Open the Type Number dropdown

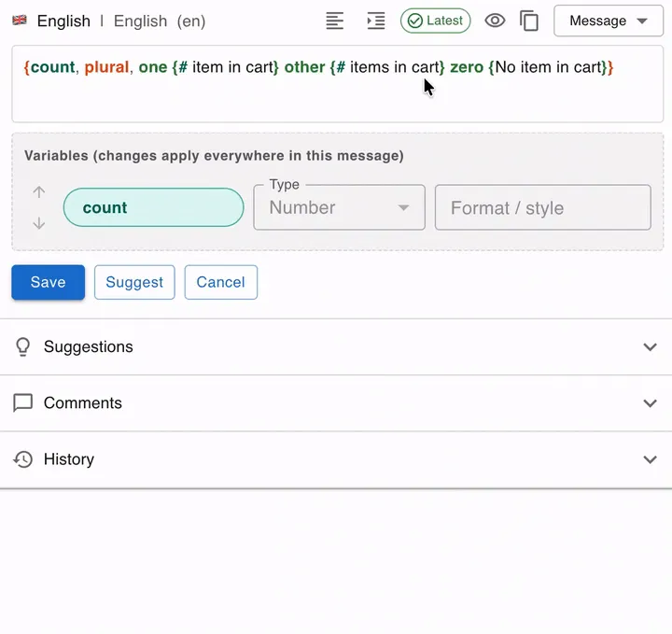pyautogui.click(x=339, y=207)
